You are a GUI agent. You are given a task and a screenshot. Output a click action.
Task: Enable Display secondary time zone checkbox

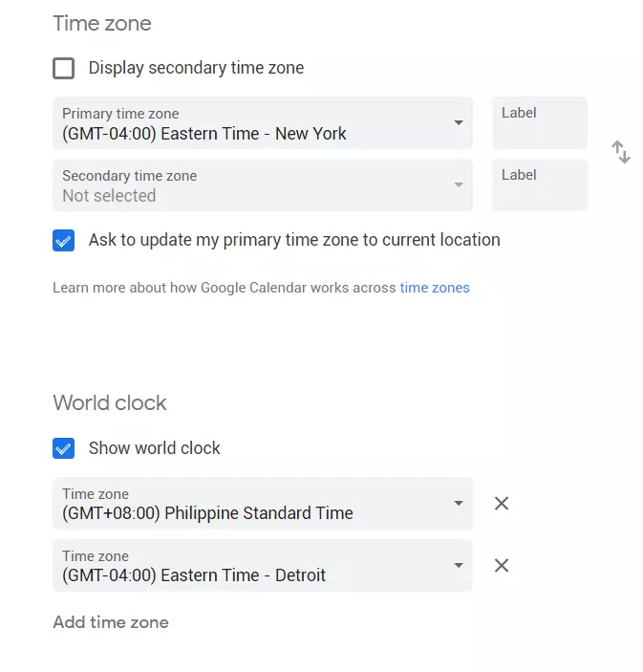pos(64,69)
